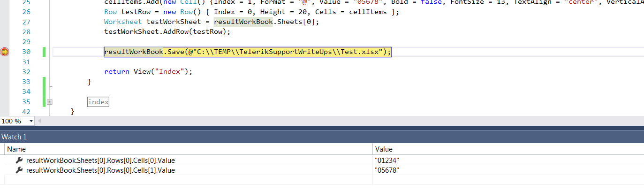Click the watch value "05678"

click(387, 170)
